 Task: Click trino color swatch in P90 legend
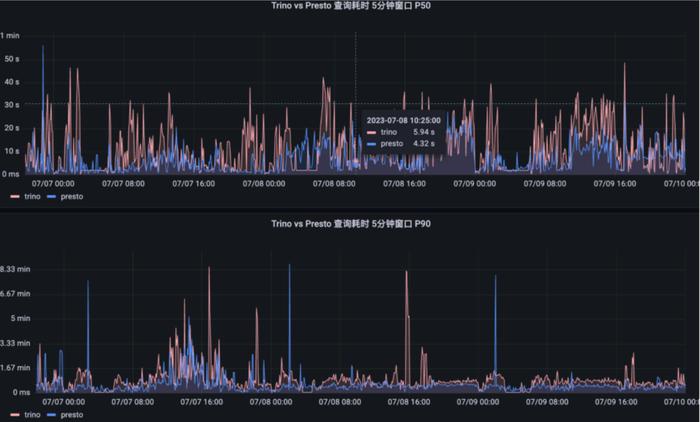[x=15, y=415]
